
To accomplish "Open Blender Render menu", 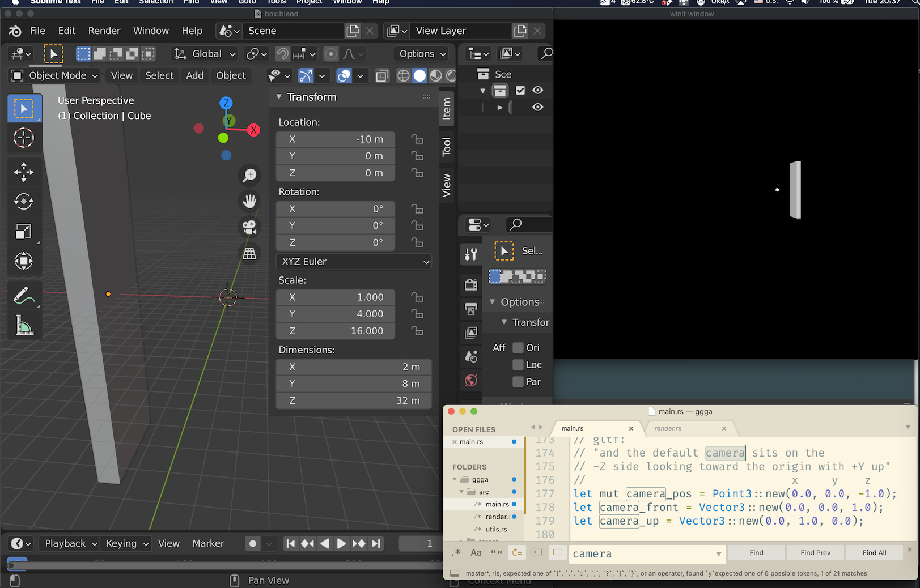I will click(x=104, y=31).
